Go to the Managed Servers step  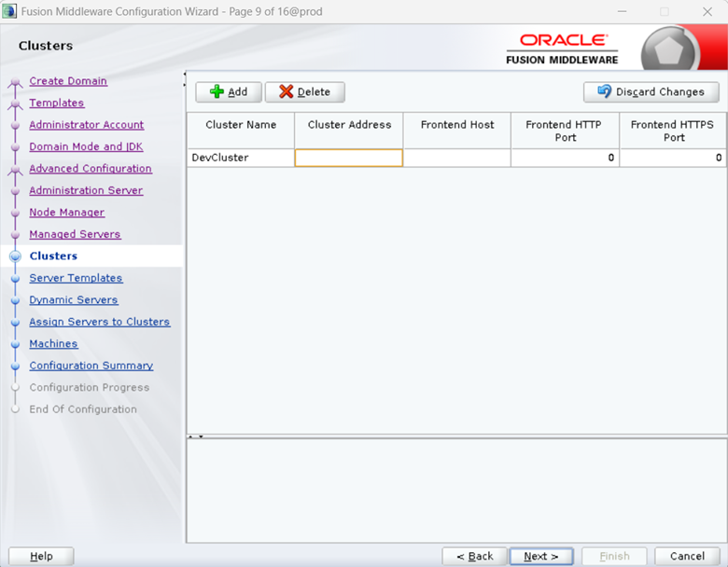pyautogui.click(x=75, y=234)
